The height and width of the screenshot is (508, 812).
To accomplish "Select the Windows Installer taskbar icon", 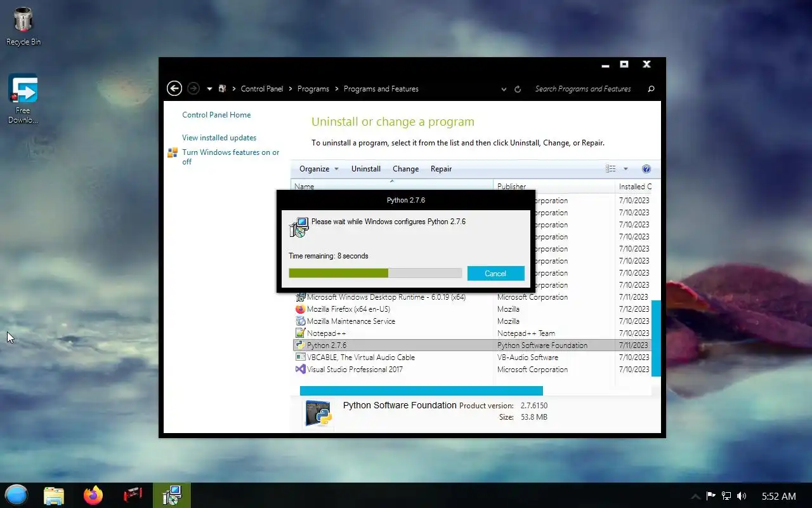I will pyautogui.click(x=172, y=495).
